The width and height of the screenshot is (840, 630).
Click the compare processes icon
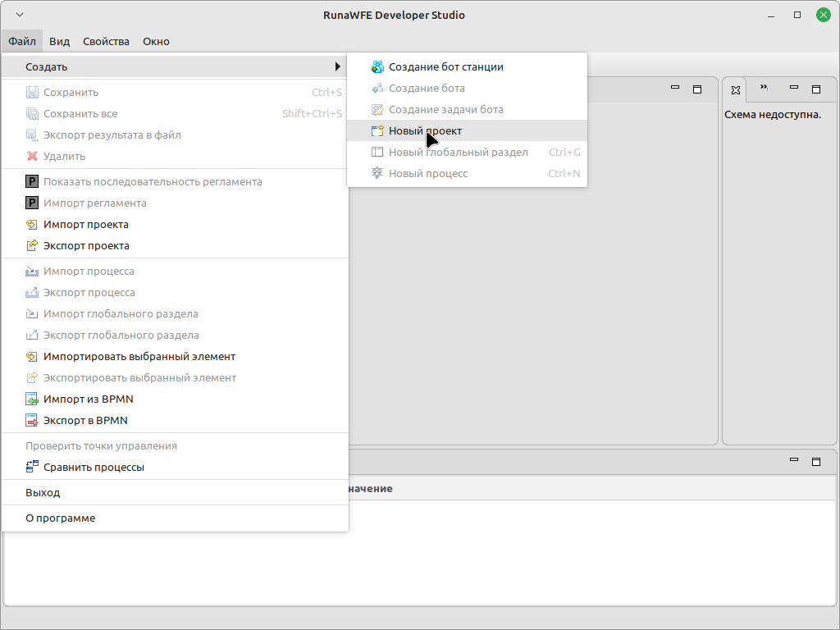pyautogui.click(x=32, y=467)
